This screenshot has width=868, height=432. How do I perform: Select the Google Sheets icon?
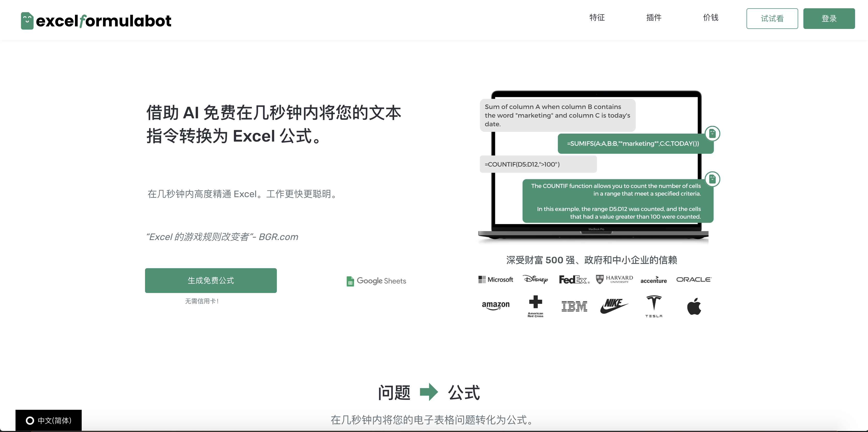350,281
